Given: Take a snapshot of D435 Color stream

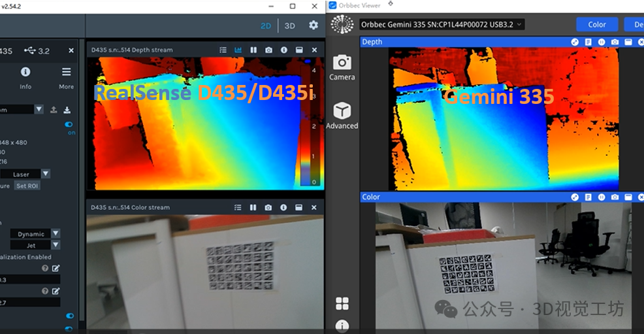Looking at the screenshot, I should [x=268, y=207].
